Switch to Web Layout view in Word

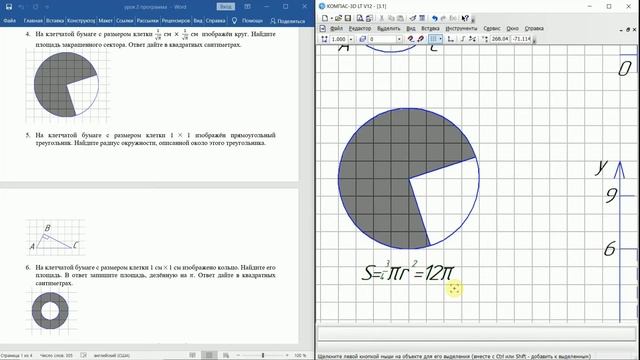[x=226, y=356]
